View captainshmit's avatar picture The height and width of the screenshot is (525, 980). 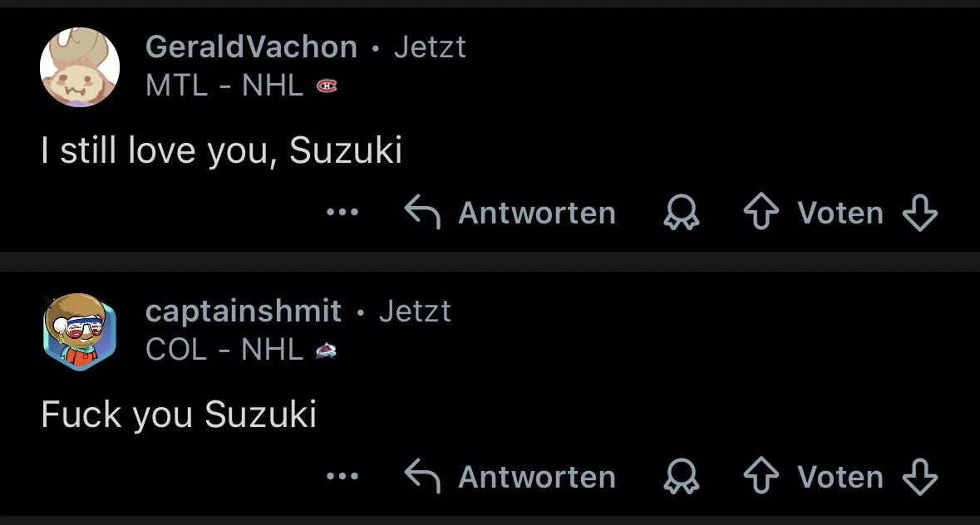click(80, 331)
